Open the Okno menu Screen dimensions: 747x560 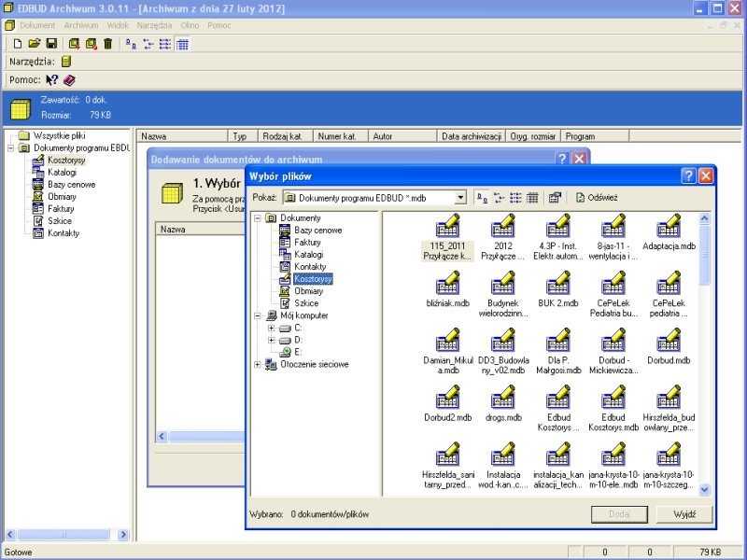(x=190, y=25)
